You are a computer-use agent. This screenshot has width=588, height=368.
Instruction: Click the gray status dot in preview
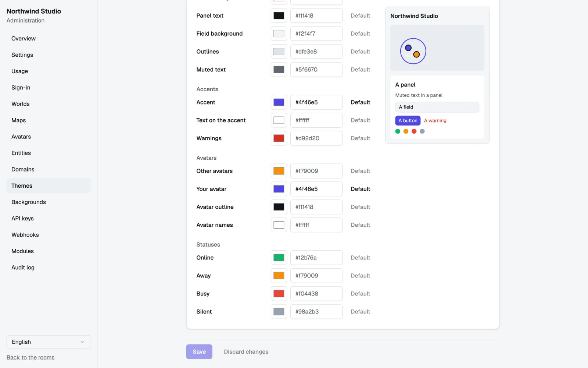tap(422, 131)
